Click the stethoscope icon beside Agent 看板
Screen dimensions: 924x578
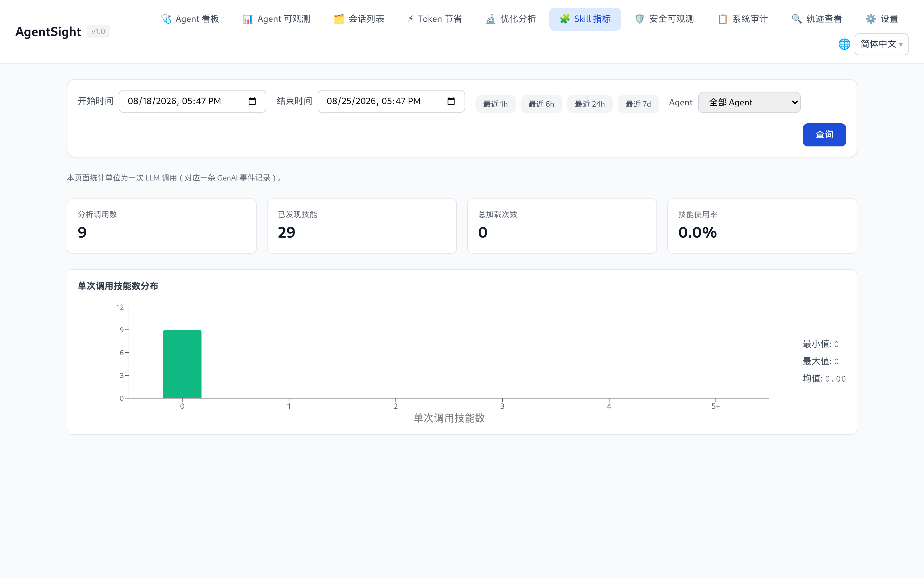coord(166,19)
